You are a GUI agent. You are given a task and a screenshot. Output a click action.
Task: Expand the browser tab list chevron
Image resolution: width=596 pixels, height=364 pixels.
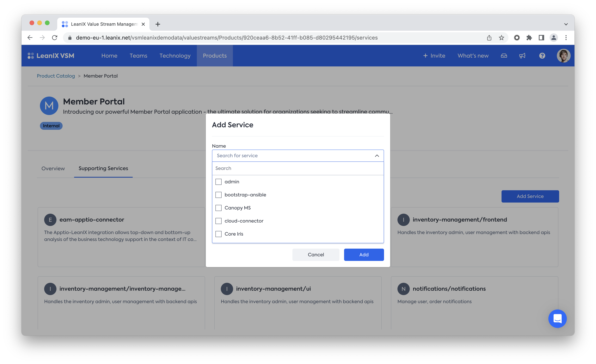[x=566, y=24]
